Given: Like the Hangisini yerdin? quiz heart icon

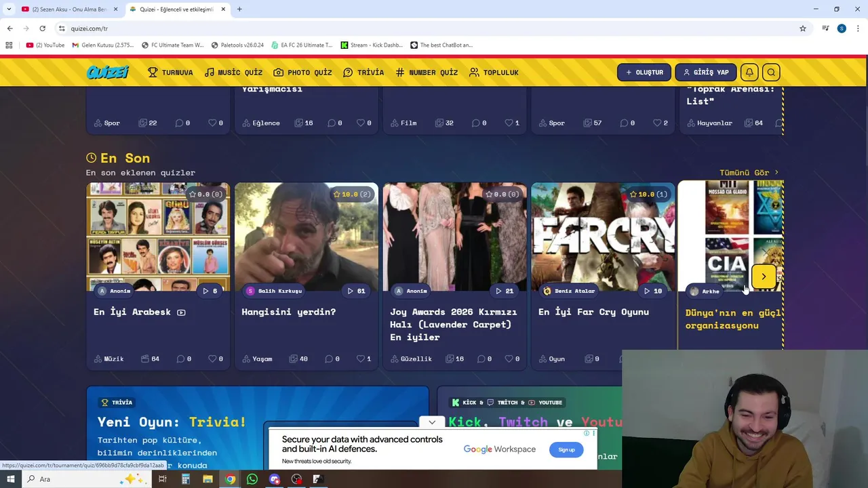Looking at the screenshot, I should click(360, 359).
